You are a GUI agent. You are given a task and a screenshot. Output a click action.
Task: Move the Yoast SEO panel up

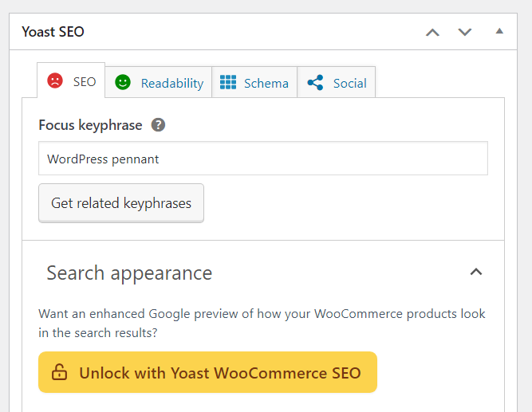(x=432, y=32)
